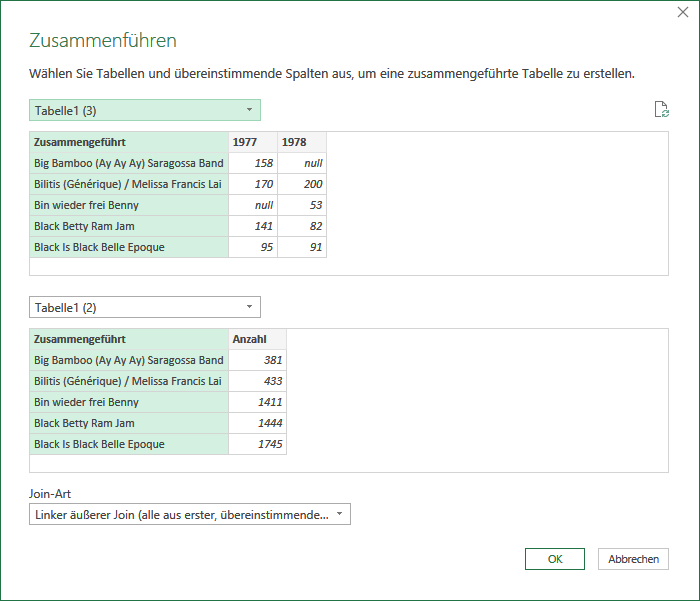700x601 pixels.
Task: Open the Tabelle1 (3) table dropdown
Action: click(x=145, y=110)
